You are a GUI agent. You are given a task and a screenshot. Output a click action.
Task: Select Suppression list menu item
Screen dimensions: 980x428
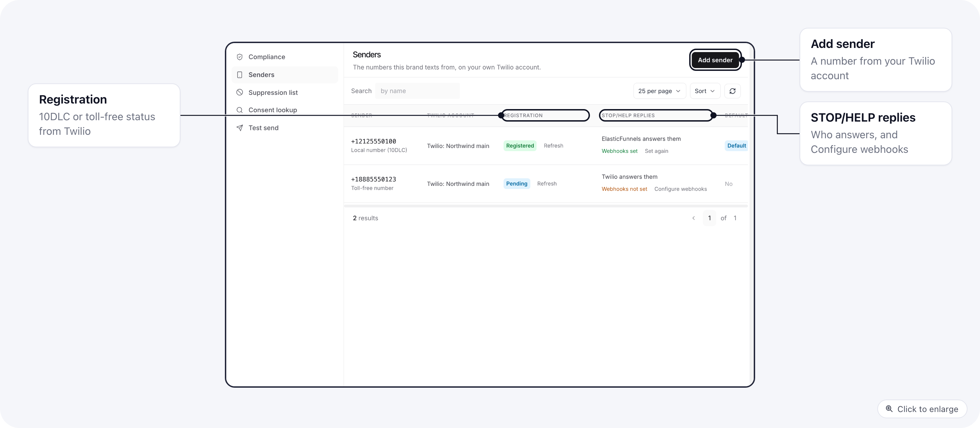point(285,92)
